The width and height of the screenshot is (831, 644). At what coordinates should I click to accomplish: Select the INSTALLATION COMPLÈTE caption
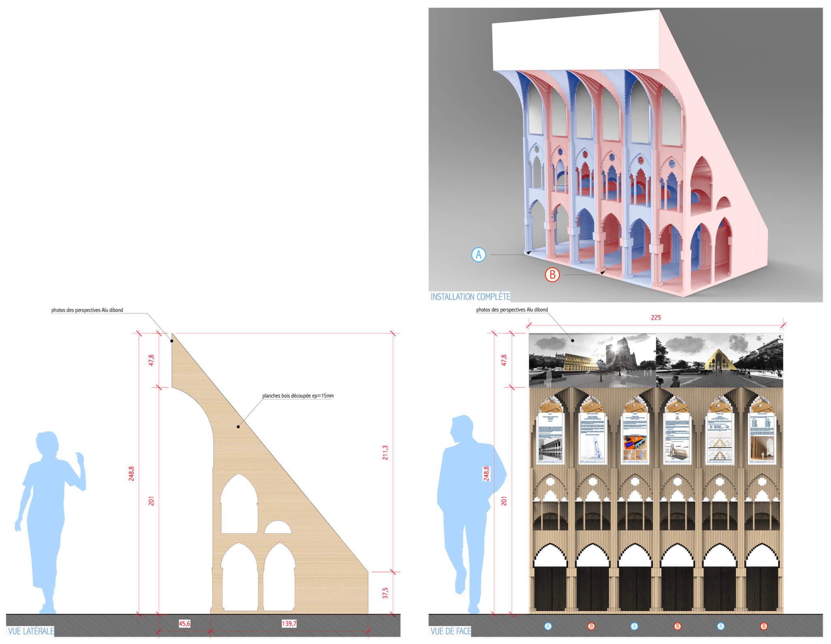coord(470,297)
